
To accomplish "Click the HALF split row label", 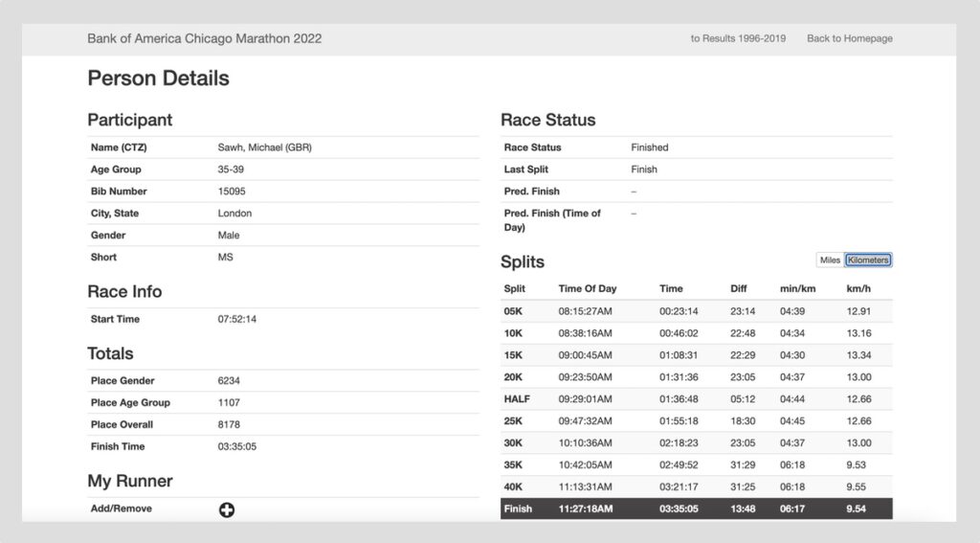I will pos(517,399).
